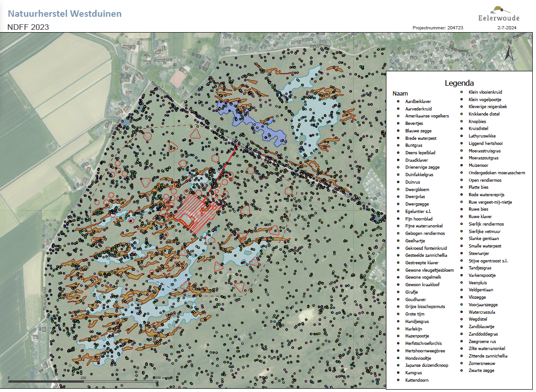Screen dimensions: 536x392
Task: Click the Legenda heading
Action: 459,83
